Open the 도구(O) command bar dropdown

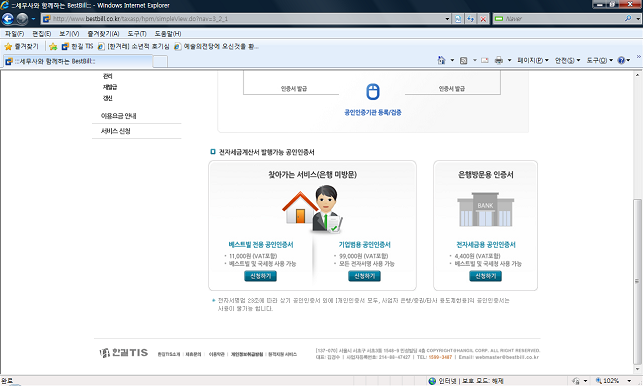(x=599, y=60)
